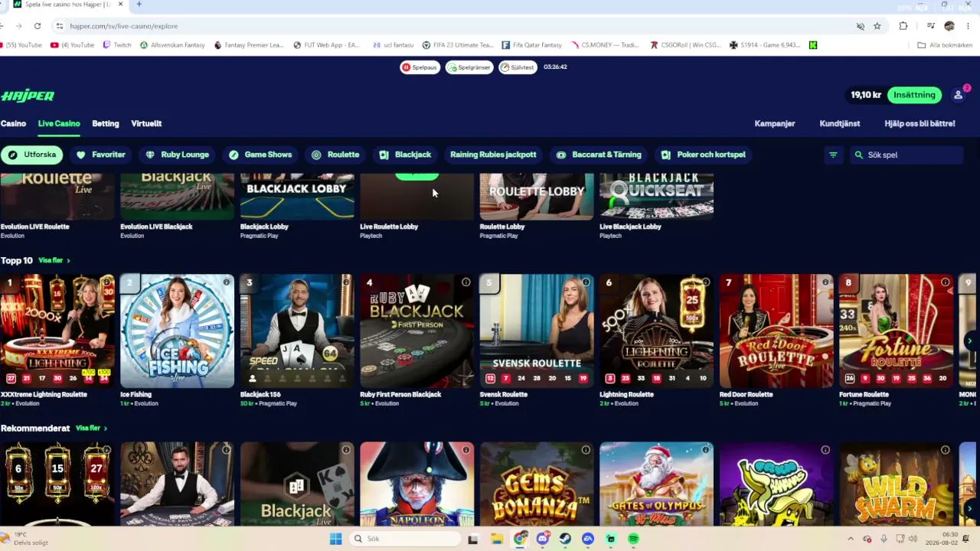The height and width of the screenshot is (551, 980).
Task: Click the Insättning deposit button
Action: pyautogui.click(x=914, y=95)
